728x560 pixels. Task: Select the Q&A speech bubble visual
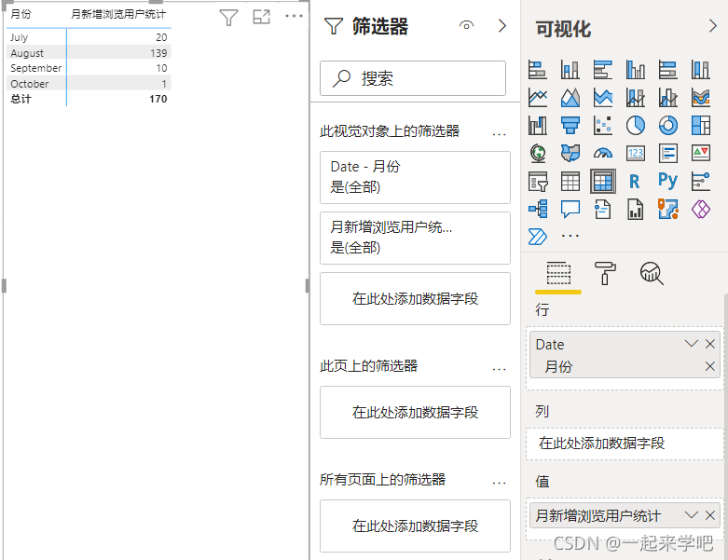click(570, 209)
